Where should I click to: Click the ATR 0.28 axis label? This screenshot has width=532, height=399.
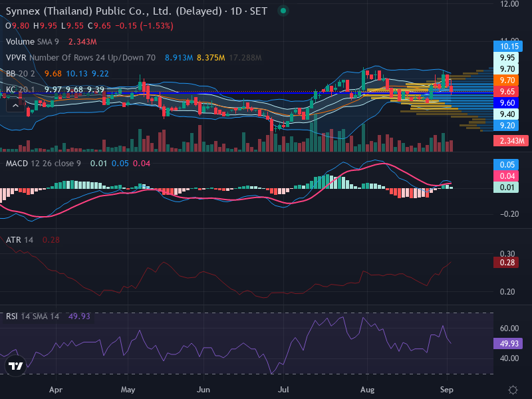click(x=506, y=263)
